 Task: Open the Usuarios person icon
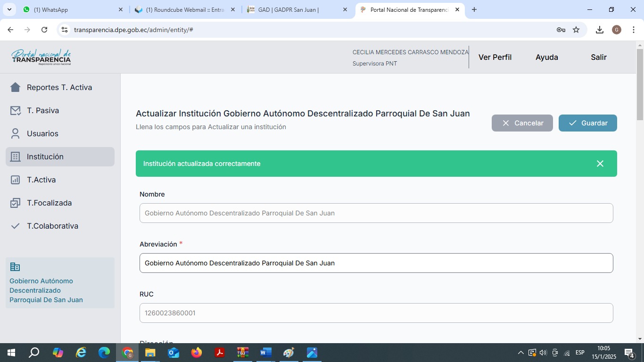pyautogui.click(x=16, y=133)
